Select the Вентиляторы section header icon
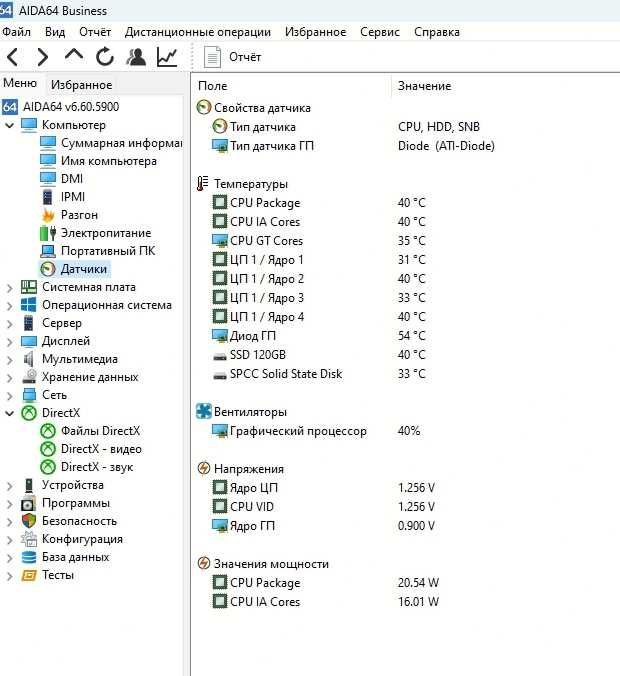The height and width of the screenshot is (676, 620). tap(204, 411)
